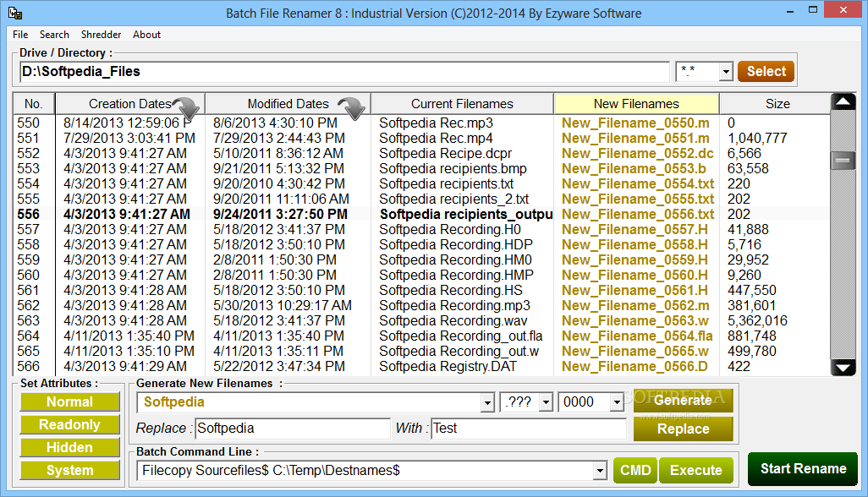
Task: Click the scroll down arrow in file list
Action: click(x=843, y=368)
